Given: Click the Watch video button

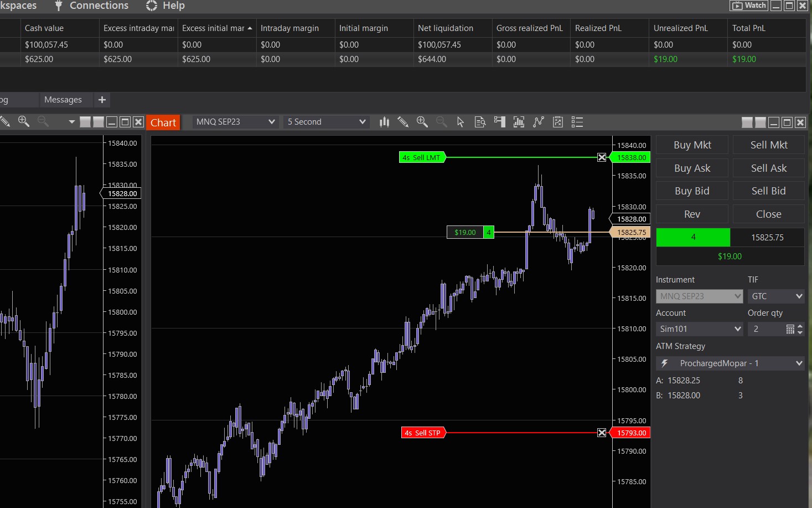Looking at the screenshot, I should pyautogui.click(x=749, y=6).
